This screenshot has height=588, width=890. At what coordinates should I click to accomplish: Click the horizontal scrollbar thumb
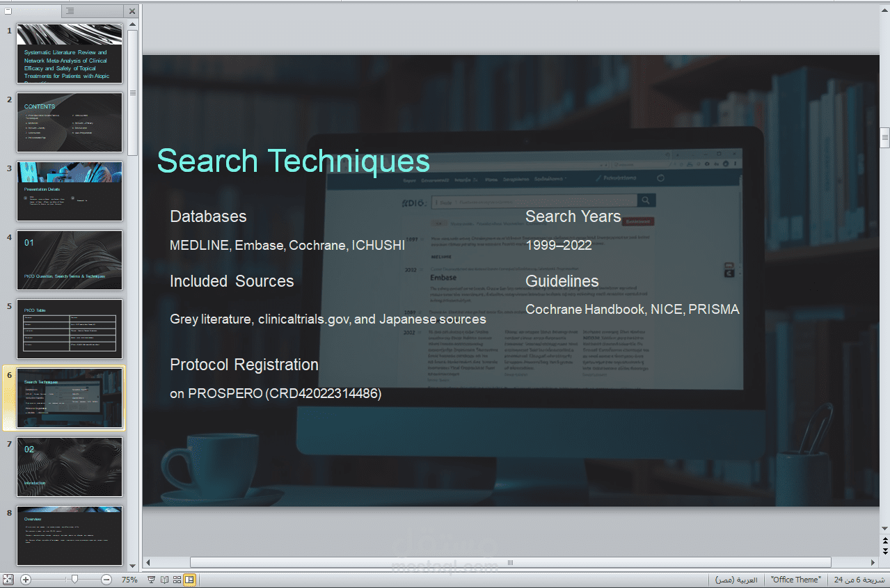pyautogui.click(x=510, y=562)
